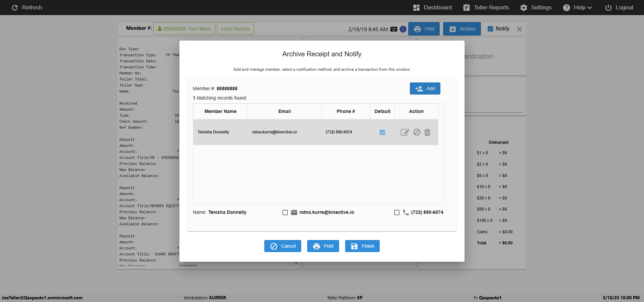Image resolution: width=644 pixels, height=302 pixels.
Task: Click the edit member icon for Tenisha Donnelly
Action: [405, 132]
